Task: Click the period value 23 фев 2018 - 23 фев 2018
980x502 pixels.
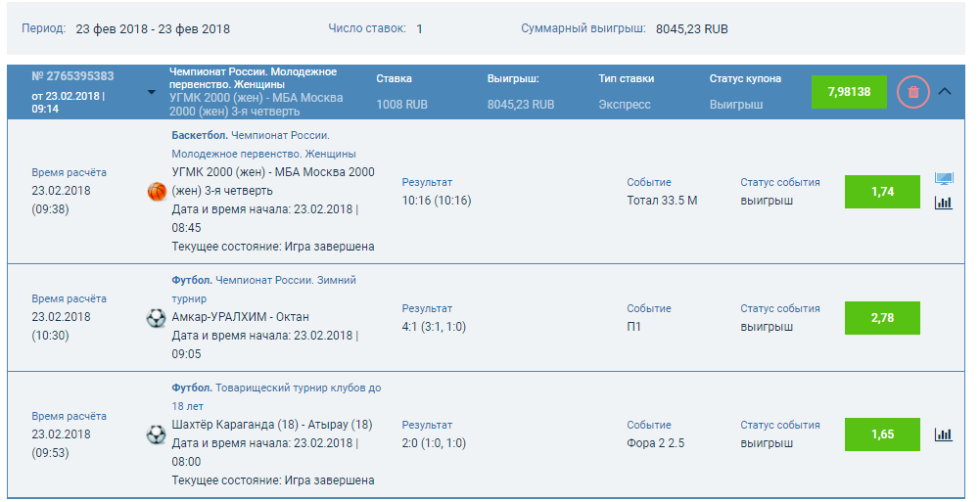Action: tap(153, 28)
